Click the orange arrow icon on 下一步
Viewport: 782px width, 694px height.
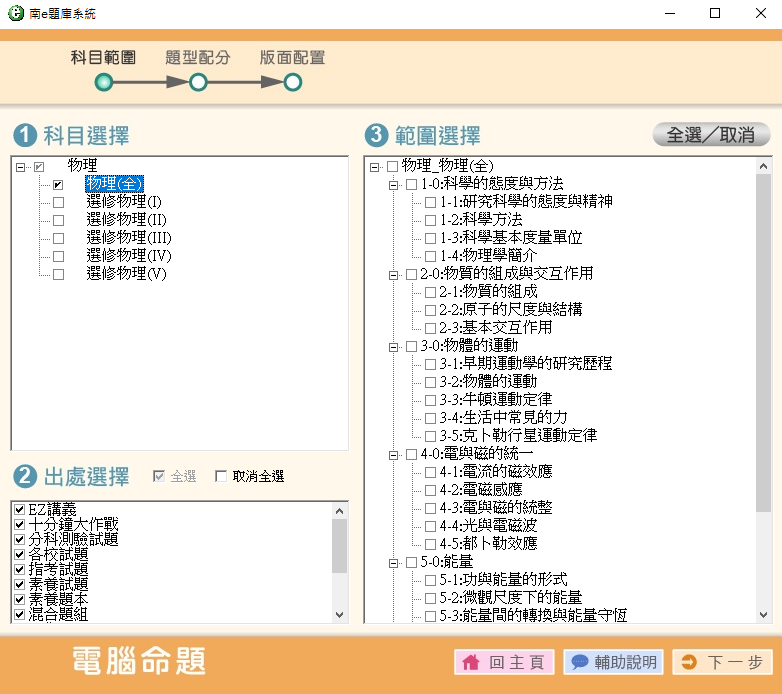(x=689, y=662)
